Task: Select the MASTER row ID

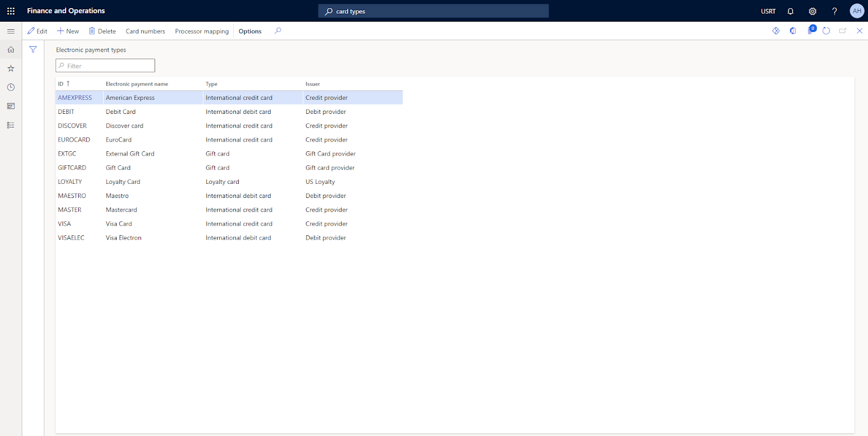Action: [70, 210]
